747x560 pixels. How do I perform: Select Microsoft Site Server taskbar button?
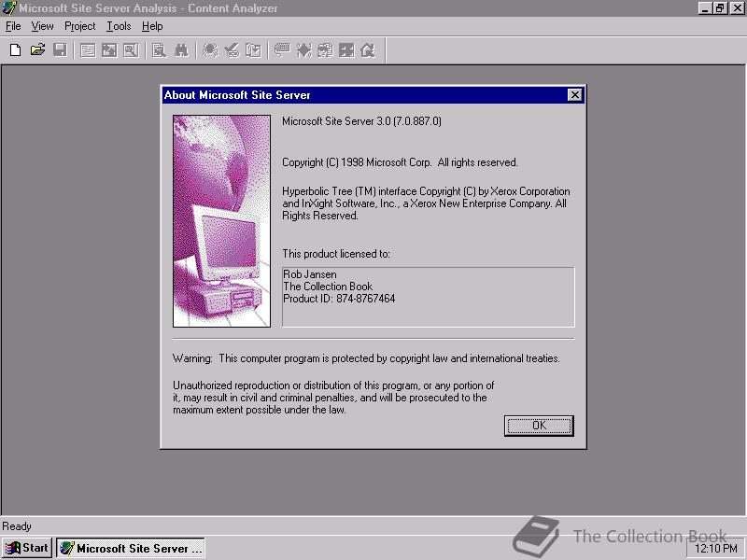tap(131, 548)
